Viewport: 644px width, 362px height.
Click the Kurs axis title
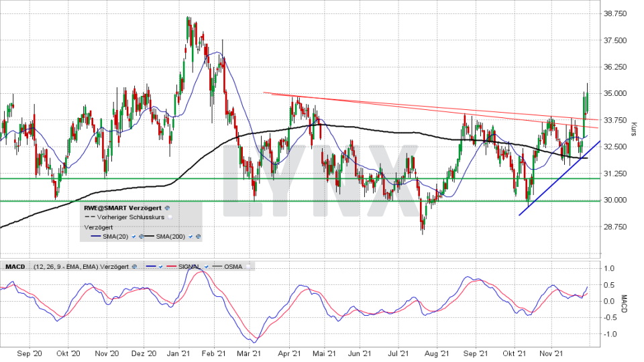(634, 129)
